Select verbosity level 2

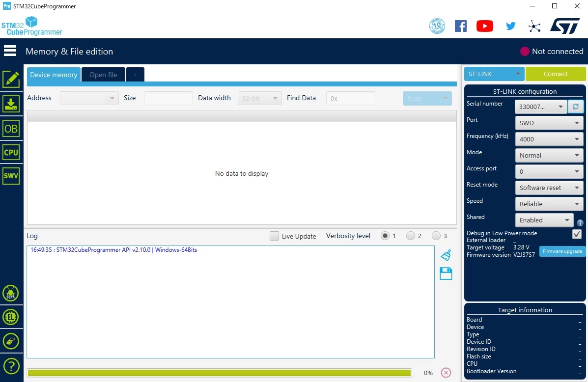point(411,236)
